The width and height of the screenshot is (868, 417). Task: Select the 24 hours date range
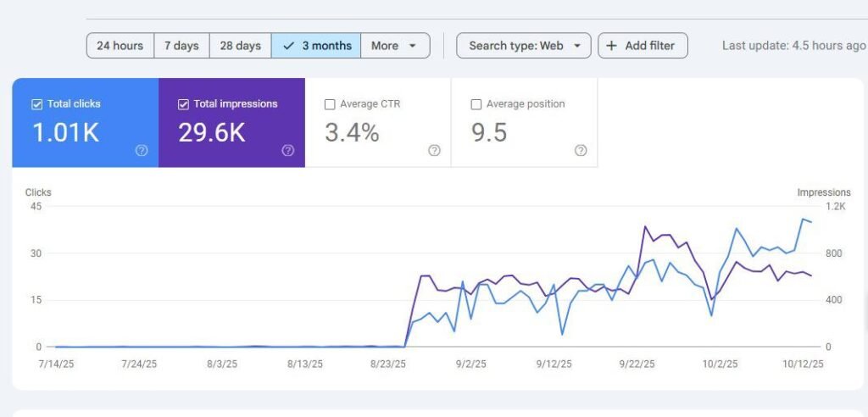[x=120, y=46]
